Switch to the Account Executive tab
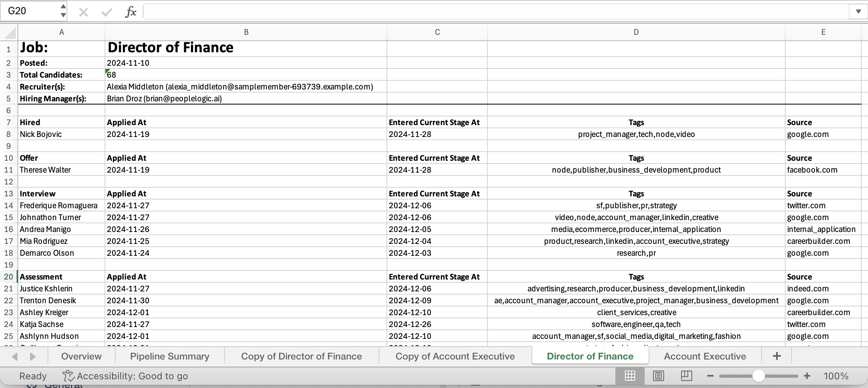Screen dimensions: 868x388 coord(705,356)
